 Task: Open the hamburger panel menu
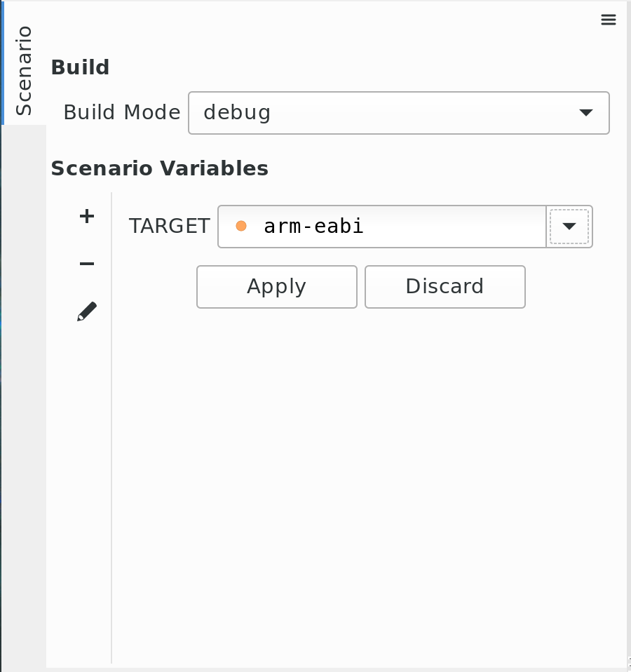click(609, 20)
